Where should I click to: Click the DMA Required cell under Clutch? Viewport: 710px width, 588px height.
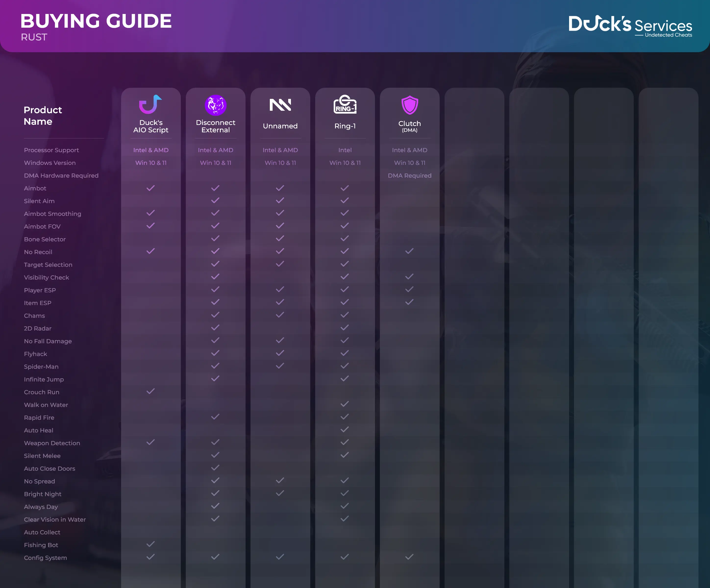pos(410,176)
